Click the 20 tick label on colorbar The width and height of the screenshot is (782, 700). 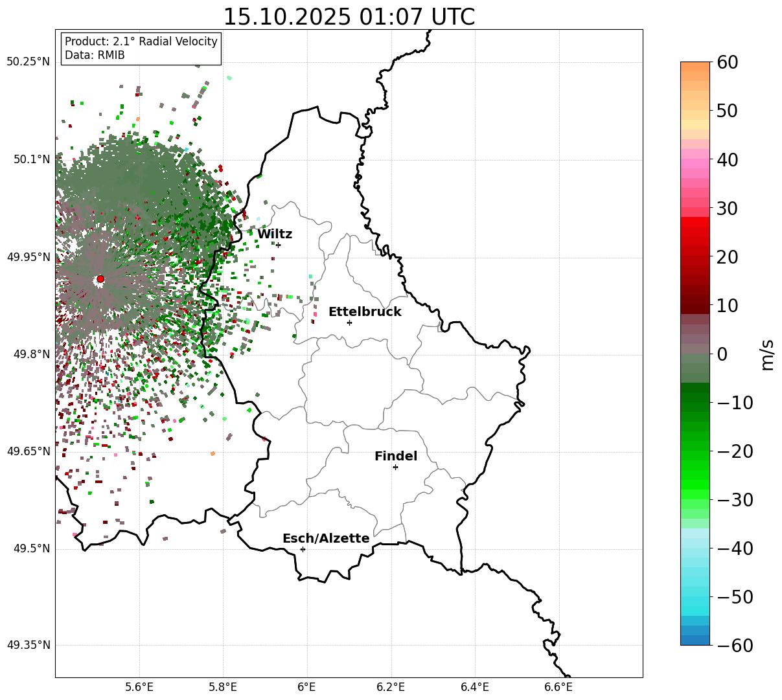pos(728,257)
